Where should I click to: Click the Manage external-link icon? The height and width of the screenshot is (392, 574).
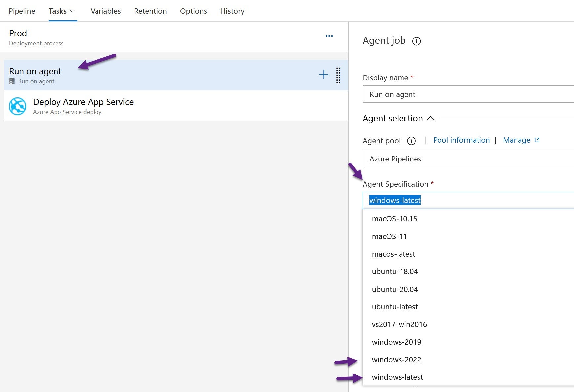pos(537,140)
